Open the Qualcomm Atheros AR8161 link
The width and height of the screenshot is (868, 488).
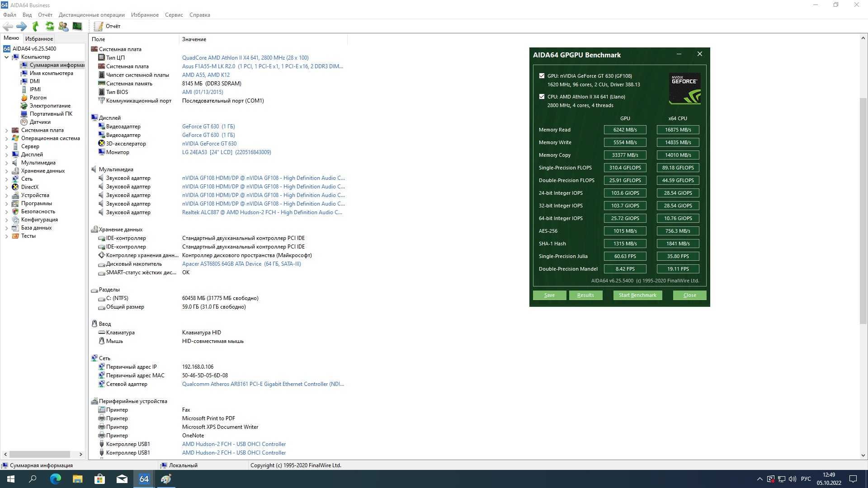[263, 384]
